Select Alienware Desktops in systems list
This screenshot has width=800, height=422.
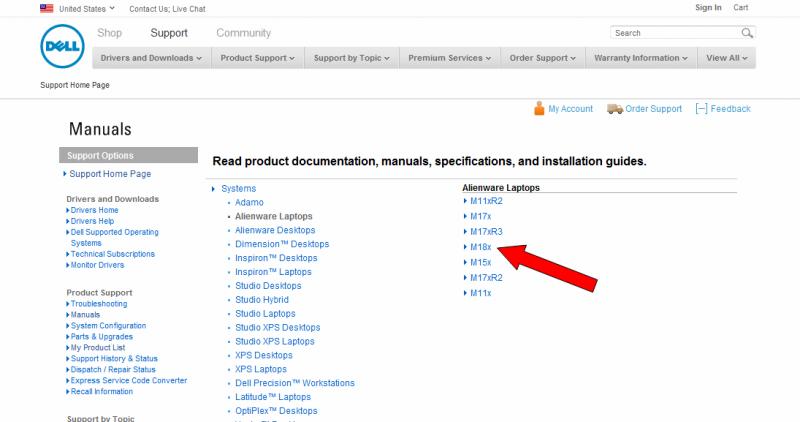[x=274, y=230]
